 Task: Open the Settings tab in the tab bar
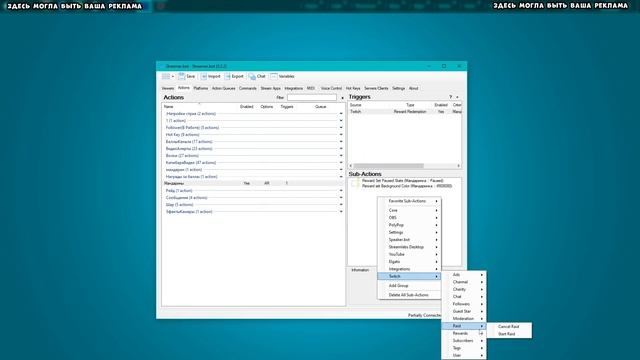(398, 88)
